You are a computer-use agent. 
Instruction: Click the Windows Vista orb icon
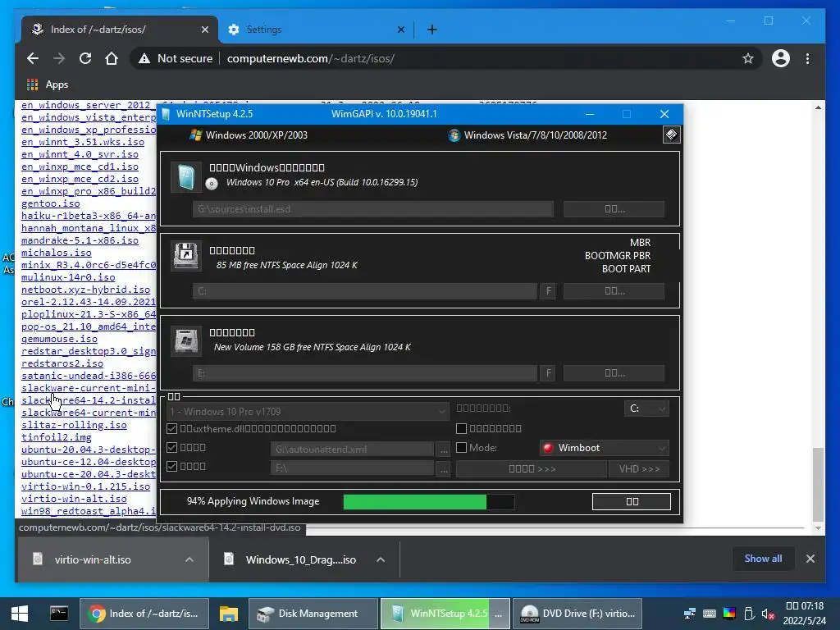[x=454, y=135]
